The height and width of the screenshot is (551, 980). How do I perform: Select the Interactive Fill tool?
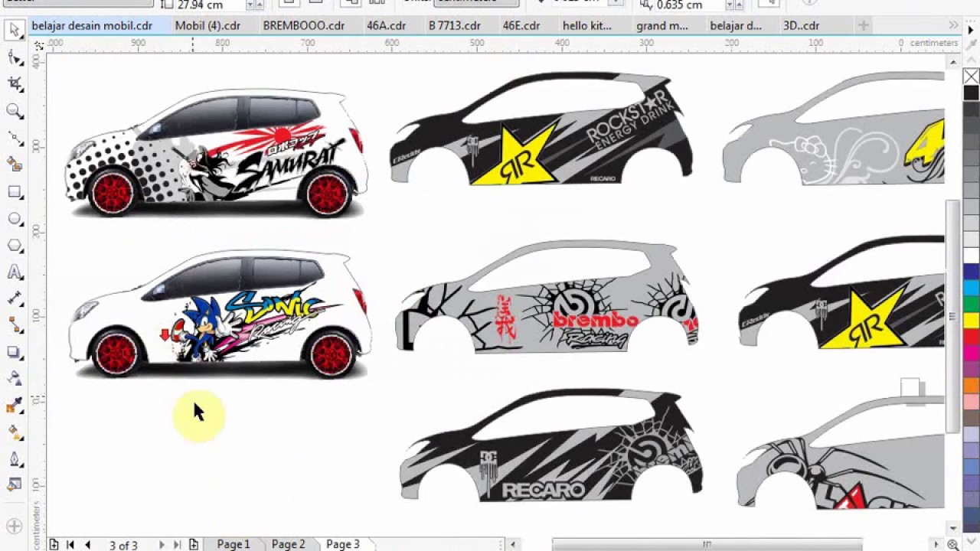pos(15,433)
